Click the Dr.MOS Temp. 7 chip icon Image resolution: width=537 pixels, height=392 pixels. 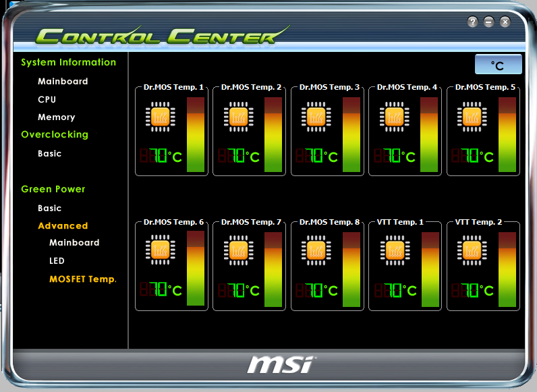click(238, 250)
